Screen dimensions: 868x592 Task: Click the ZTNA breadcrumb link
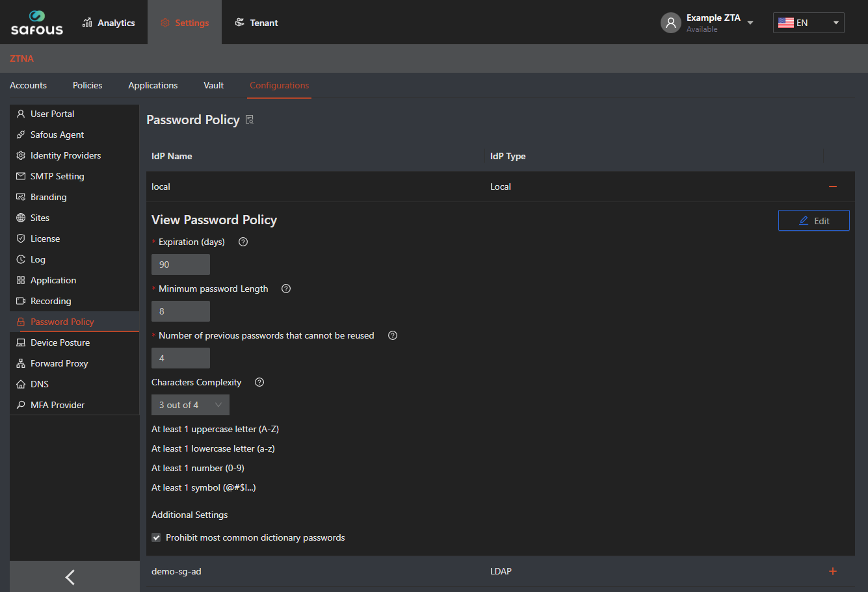point(21,58)
